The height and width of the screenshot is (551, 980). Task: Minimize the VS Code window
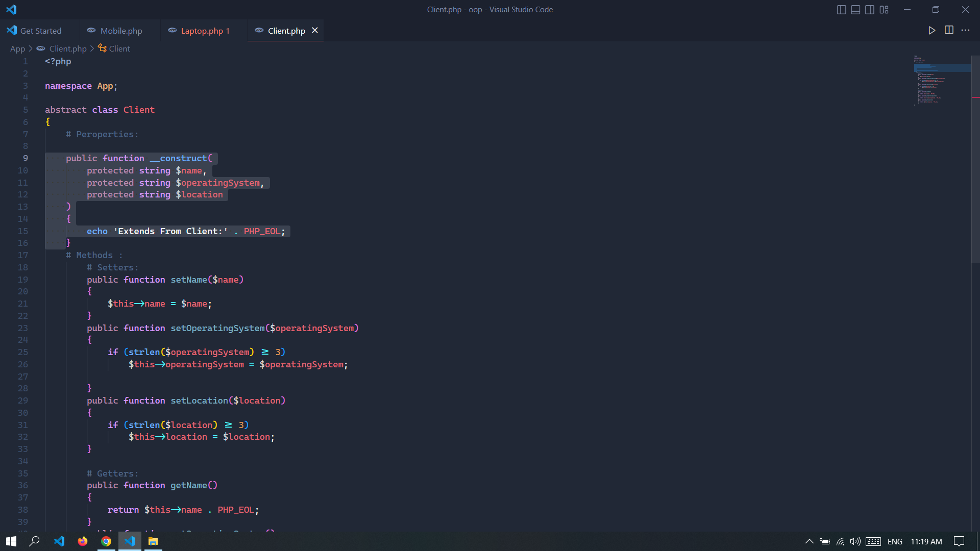point(907,10)
